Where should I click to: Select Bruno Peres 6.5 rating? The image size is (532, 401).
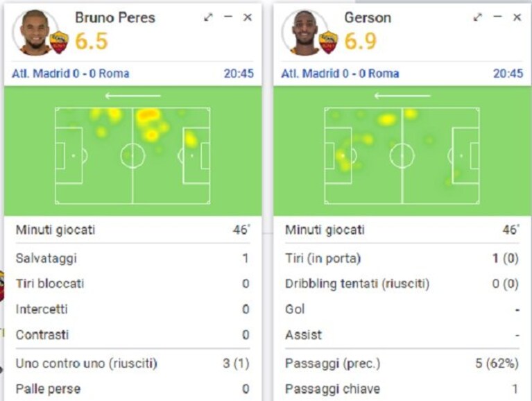pos(92,41)
